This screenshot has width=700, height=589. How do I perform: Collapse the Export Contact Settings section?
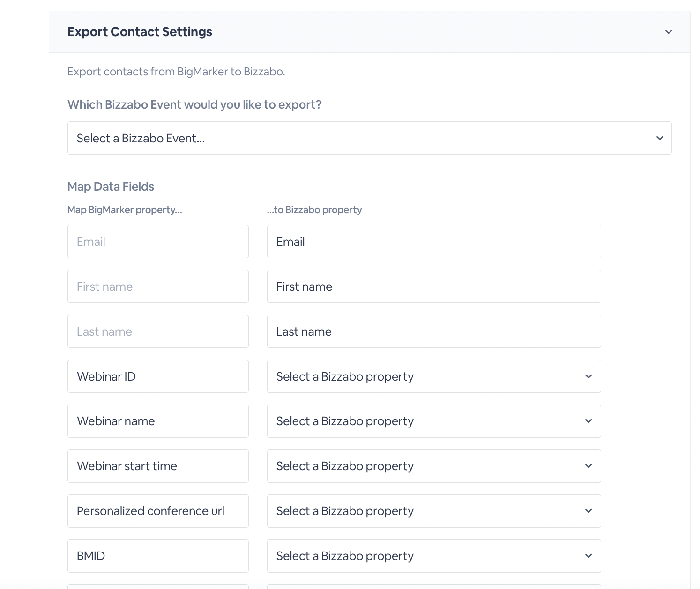tap(669, 32)
